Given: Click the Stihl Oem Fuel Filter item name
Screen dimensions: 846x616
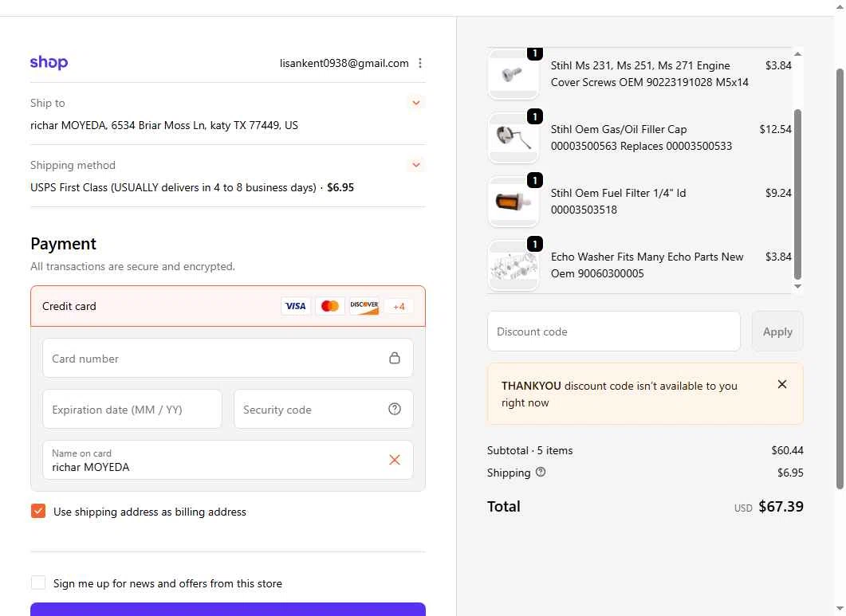Looking at the screenshot, I should coord(618,201).
